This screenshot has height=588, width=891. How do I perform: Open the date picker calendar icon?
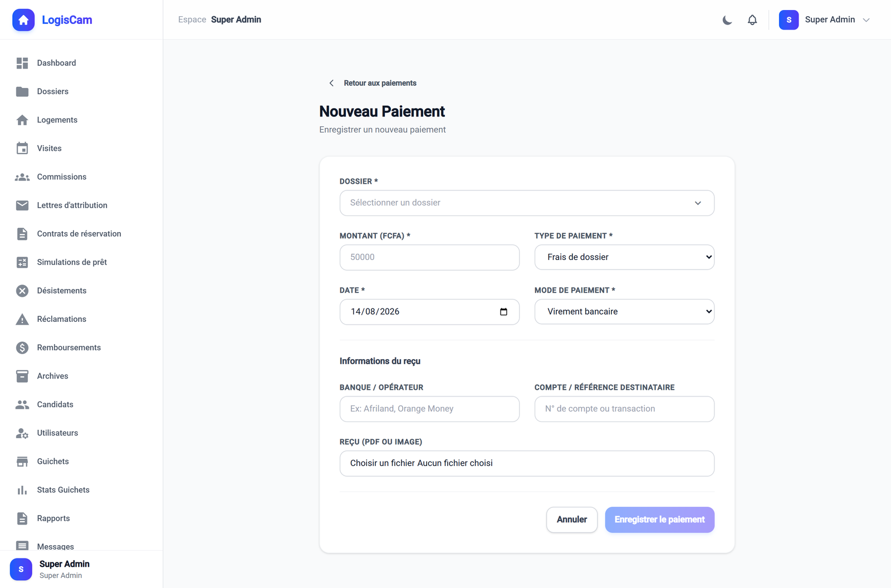503,312
